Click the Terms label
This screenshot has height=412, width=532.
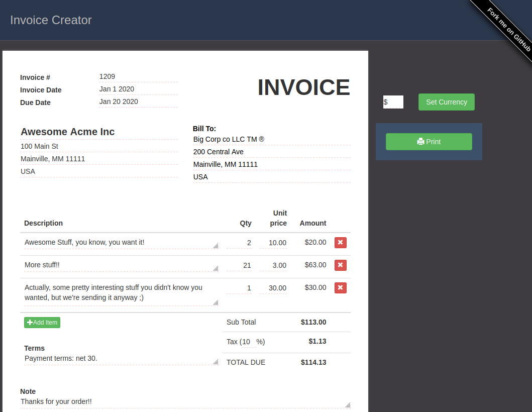(x=34, y=348)
